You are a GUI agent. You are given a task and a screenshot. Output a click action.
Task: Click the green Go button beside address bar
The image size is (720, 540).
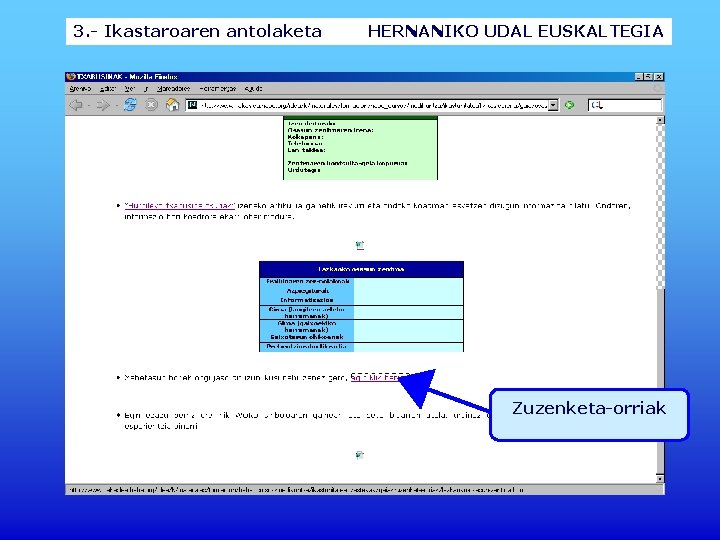[569, 105]
